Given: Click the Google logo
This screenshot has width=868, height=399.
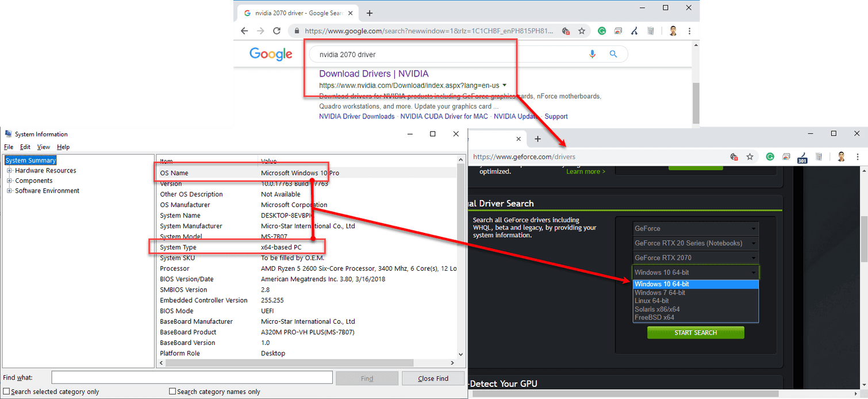Looking at the screenshot, I should [x=271, y=54].
